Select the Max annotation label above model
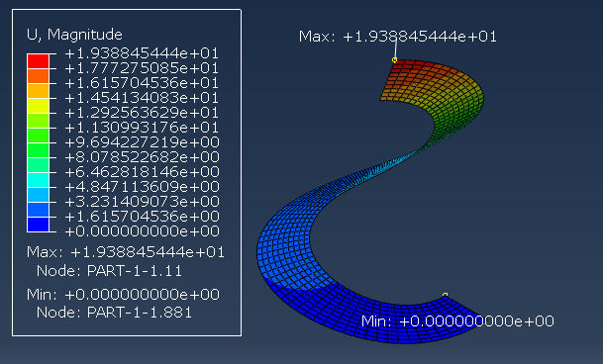The height and width of the screenshot is (364, 603). pyautogui.click(x=398, y=37)
